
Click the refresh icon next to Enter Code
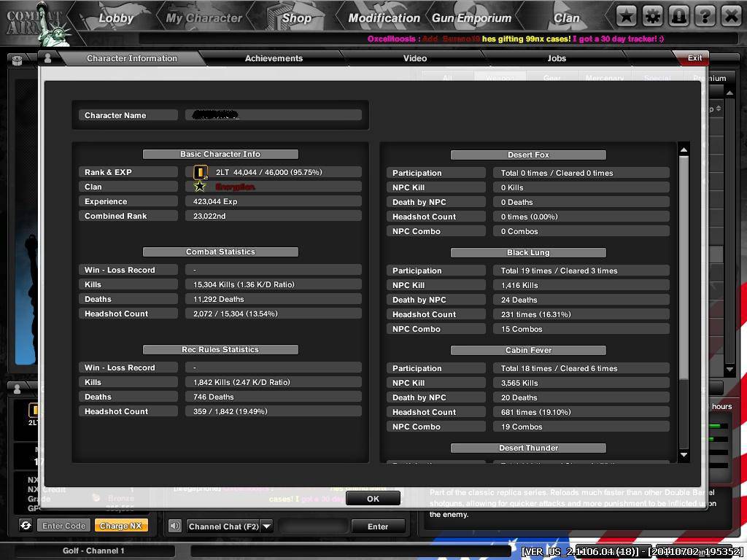coord(26,525)
